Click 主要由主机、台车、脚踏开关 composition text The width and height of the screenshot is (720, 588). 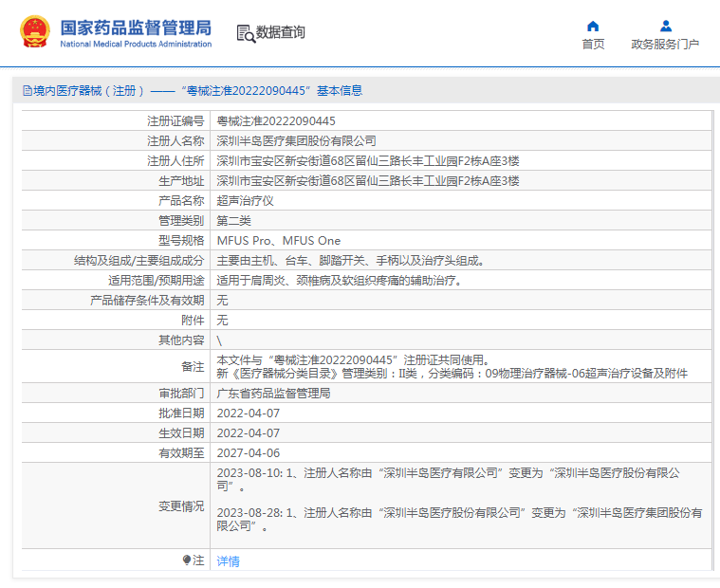point(351,261)
